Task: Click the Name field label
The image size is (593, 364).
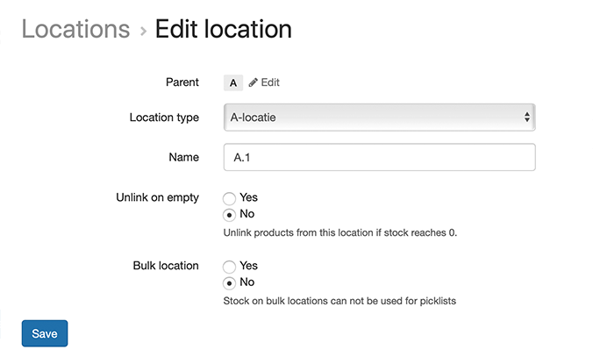Action: 184,157
